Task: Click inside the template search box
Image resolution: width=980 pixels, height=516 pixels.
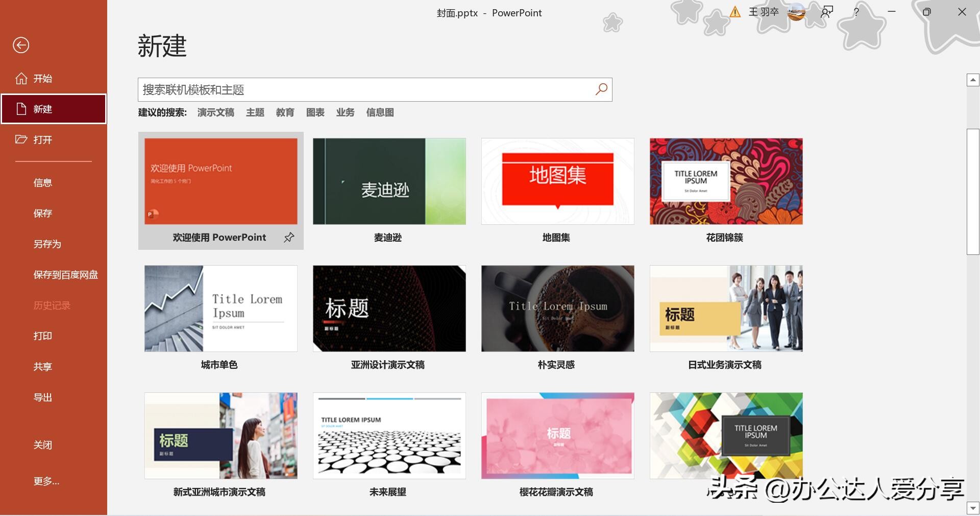Action: pyautogui.click(x=357, y=89)
